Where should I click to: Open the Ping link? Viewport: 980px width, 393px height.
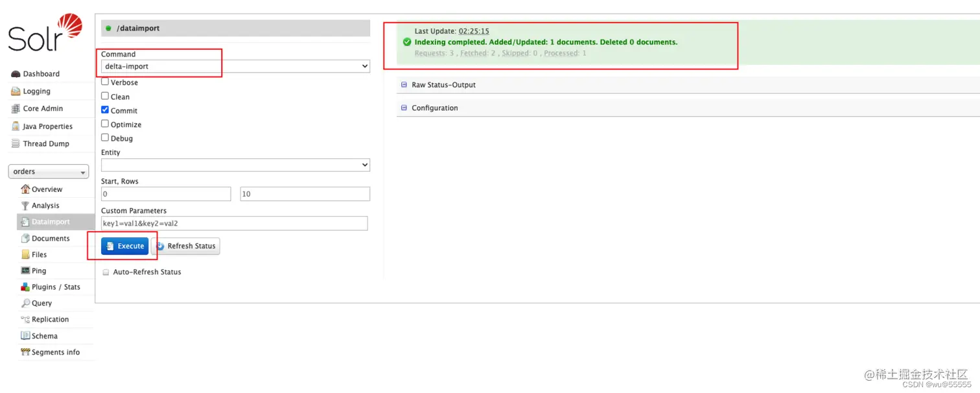(x=39, y=270)
